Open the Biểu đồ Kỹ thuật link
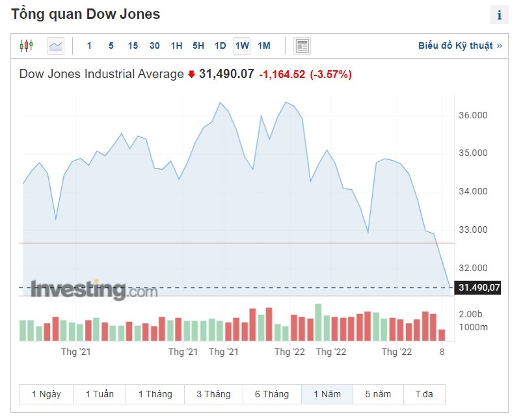This screenshot has height=420, width=523. click(x=460, y=46)
